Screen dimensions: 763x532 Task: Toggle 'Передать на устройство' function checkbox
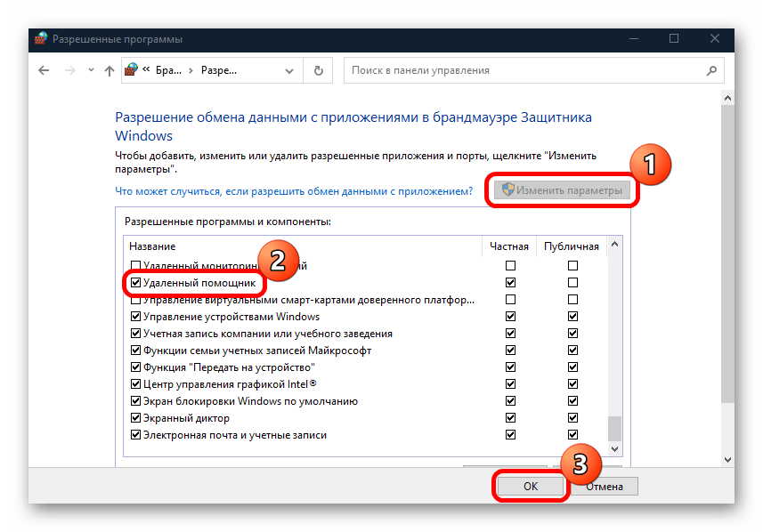pyautogui.click(x=135, y=367)
